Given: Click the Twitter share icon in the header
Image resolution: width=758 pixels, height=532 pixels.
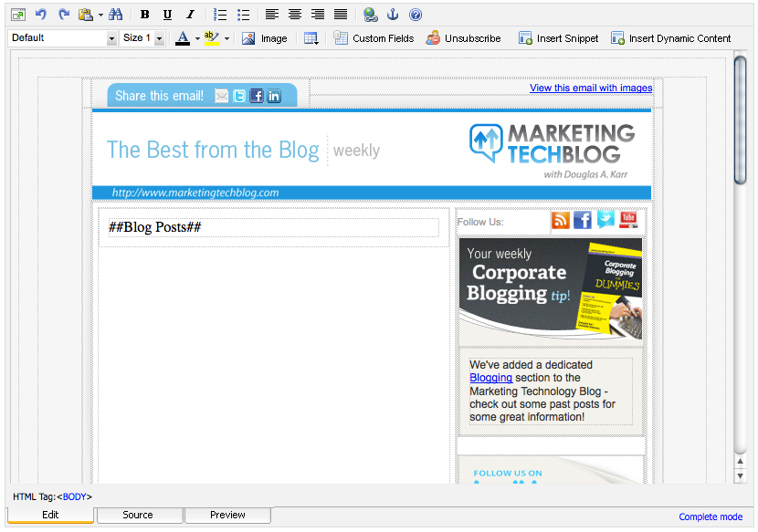Looking at the screenshot, I should point(239,96).
